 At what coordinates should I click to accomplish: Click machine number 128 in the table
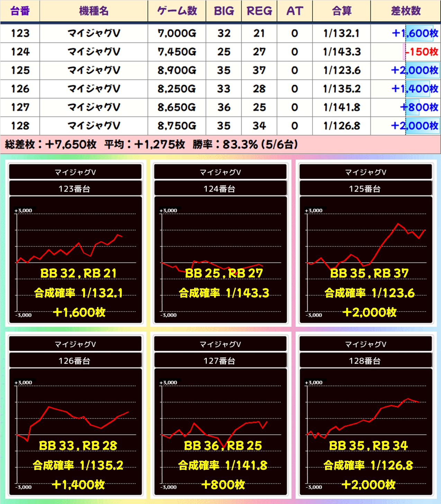(20, 126)
